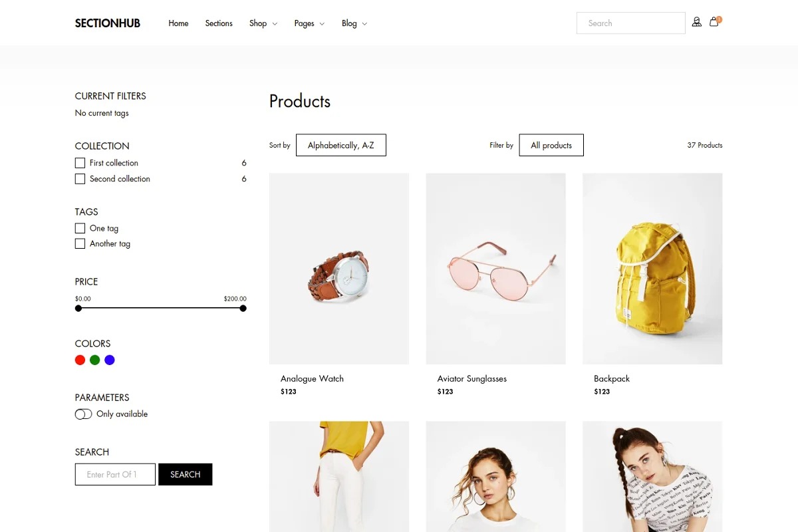Select the blue color filter
This screenshot has height=532, width=798.
110,360
